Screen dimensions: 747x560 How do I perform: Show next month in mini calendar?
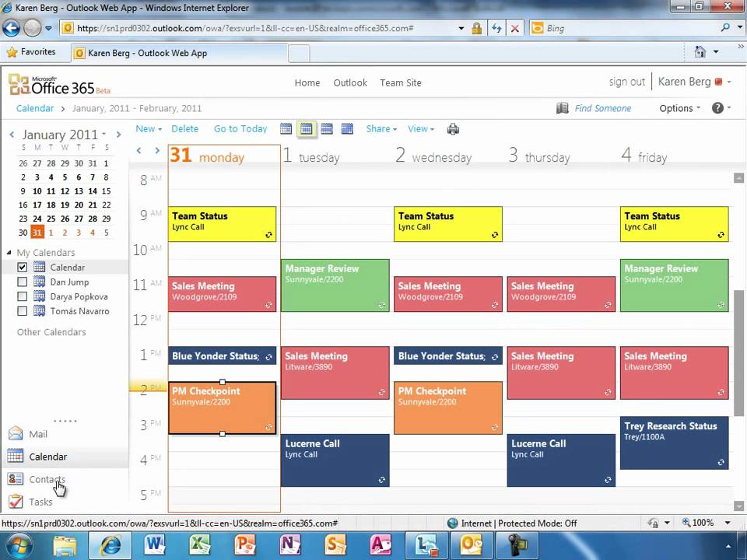click(118, 135)
